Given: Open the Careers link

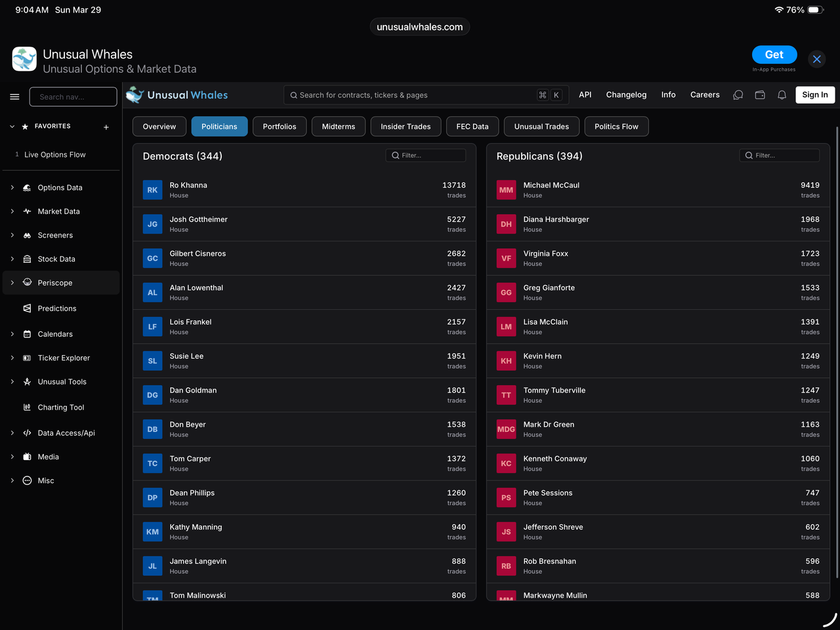Looking at the screenshot, I should pyautogui.click(x=705, y=95).
